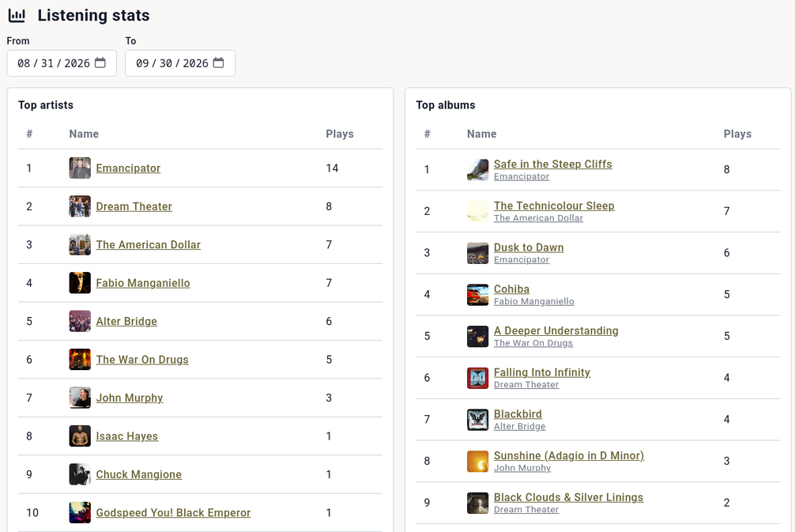The height and width of the screenshot is (532, 795).
Task: Click the Emancipator artist thumbnail
Action: click(x=80, y=168)
